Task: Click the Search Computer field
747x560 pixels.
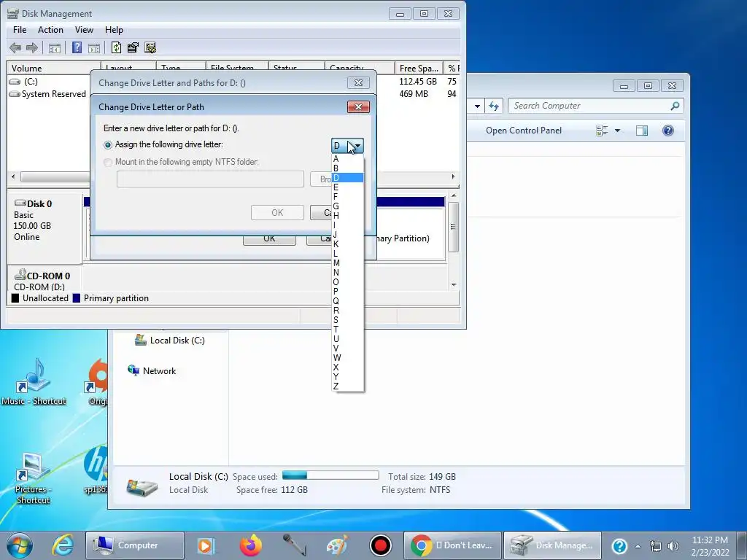Action: (591, 106)
